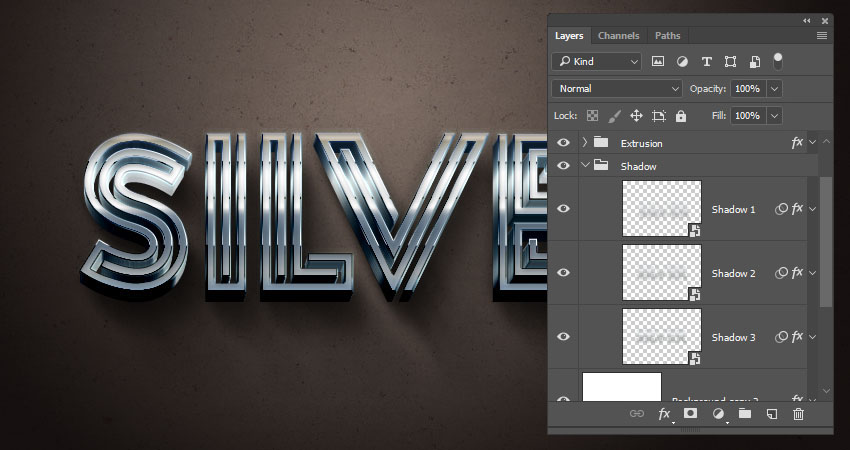Viewport: 850px width, 450px height.
Task: Open the Opacity slider dropdown arrow
Action: [x=774, y=89]
